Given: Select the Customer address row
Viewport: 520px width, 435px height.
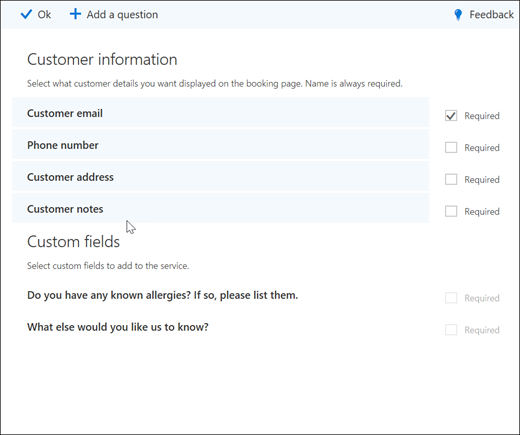Looking at the screenshot, I should tap(221, 176).
